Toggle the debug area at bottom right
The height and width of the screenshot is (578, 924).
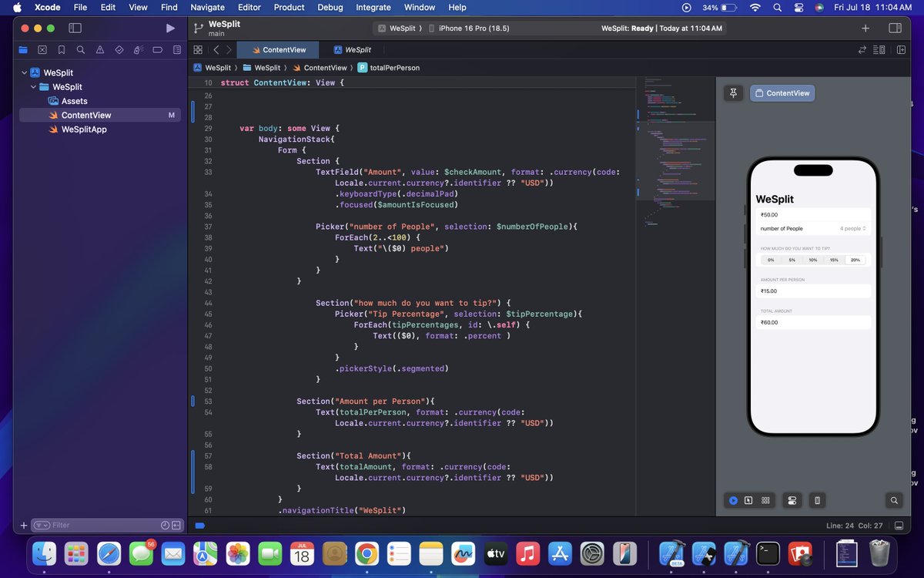pyautogui.click(x=899, y=526)
